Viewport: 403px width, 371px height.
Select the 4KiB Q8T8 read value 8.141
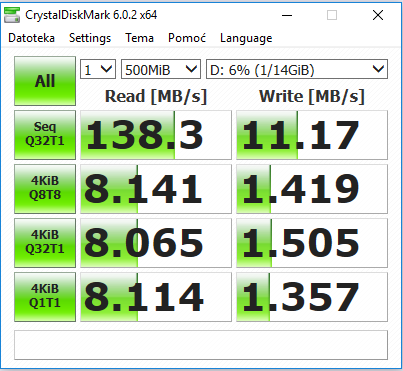click(x=156, y=189)
